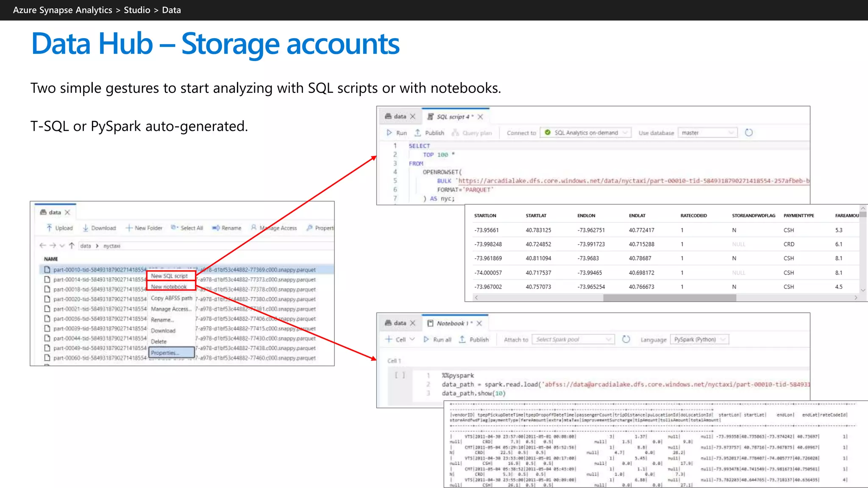This screenshot has width=868, height=488.
Task: Choose Rename... from context menu
Action: coord(162,320)
